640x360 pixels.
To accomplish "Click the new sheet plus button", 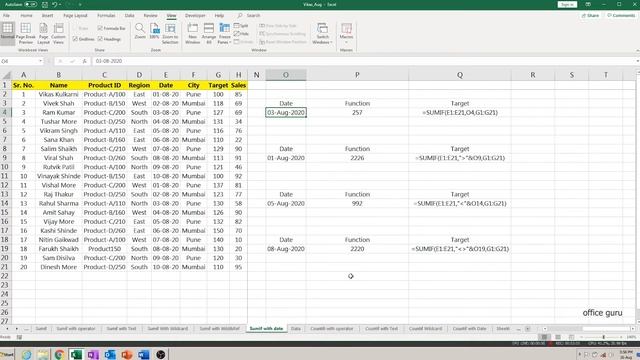I will tap(528, 329).
